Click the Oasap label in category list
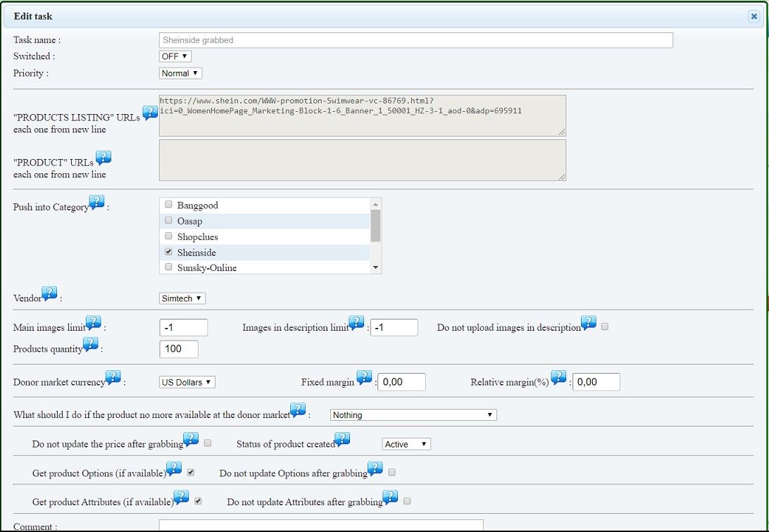This screenshot has height=532, width=769. (190, 222)
